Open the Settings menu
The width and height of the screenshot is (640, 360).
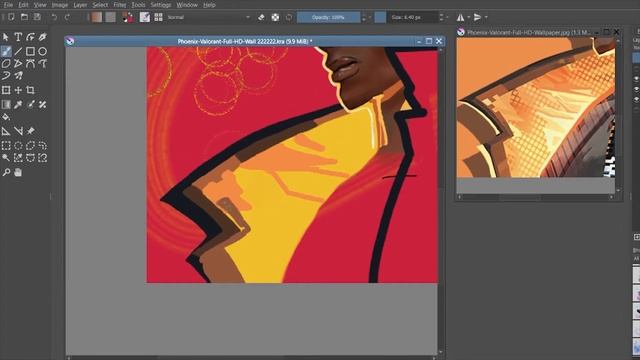click(161, 5)
